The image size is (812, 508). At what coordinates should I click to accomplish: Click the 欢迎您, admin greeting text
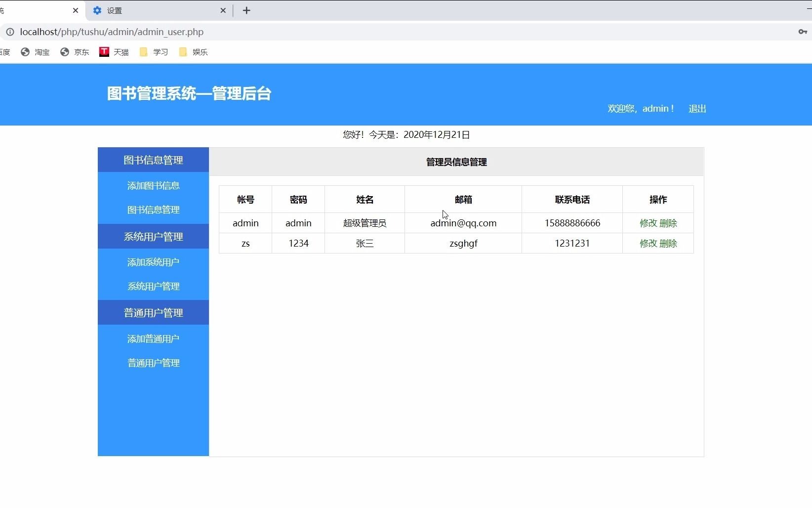click(x=641, y=109)
